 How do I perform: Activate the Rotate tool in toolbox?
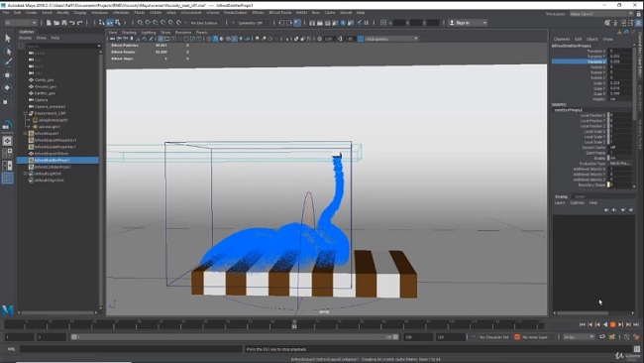point(7,87)
